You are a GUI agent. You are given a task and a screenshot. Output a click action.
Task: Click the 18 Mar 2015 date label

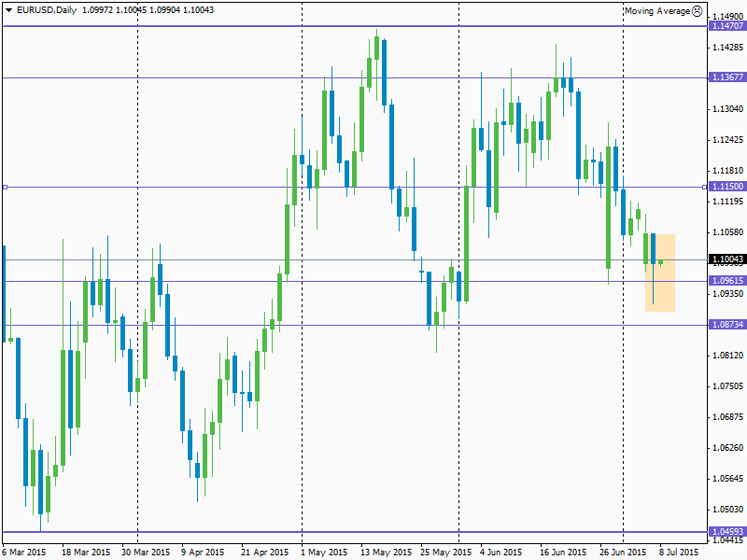pos(86,553)
